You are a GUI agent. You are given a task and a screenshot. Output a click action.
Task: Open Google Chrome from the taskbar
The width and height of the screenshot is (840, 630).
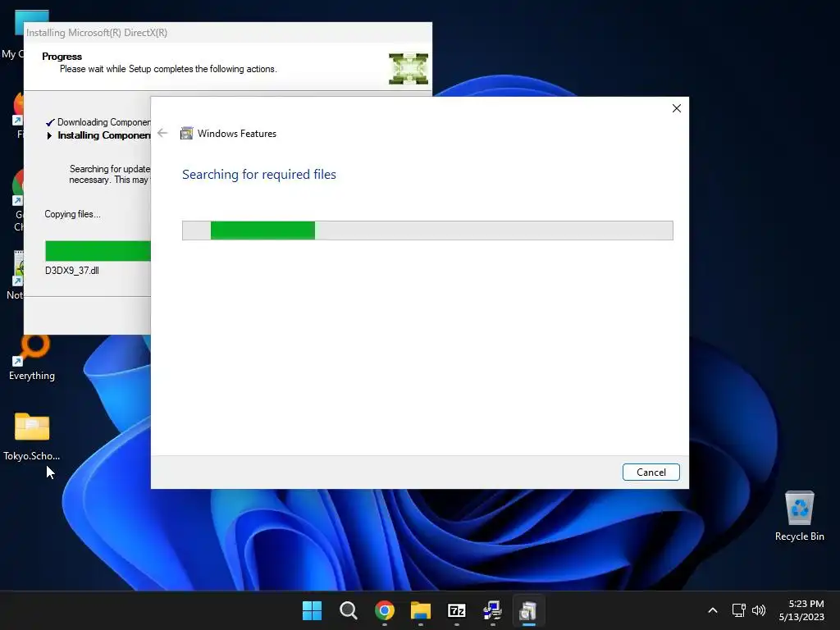click(384, 610)
